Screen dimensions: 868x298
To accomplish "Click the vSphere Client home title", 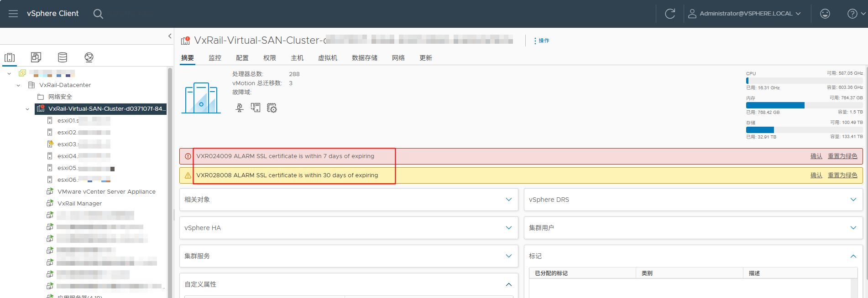I will pyautogui.click(x=52, y=14).
